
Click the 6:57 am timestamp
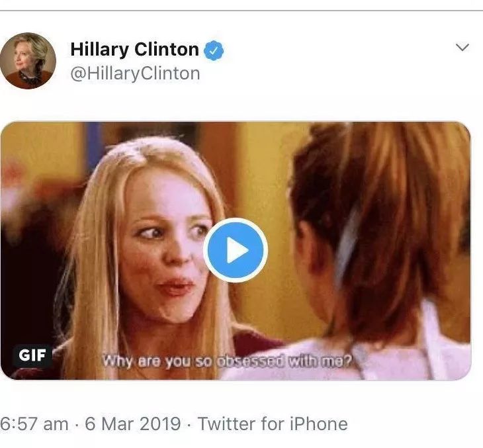pos(34,424)
